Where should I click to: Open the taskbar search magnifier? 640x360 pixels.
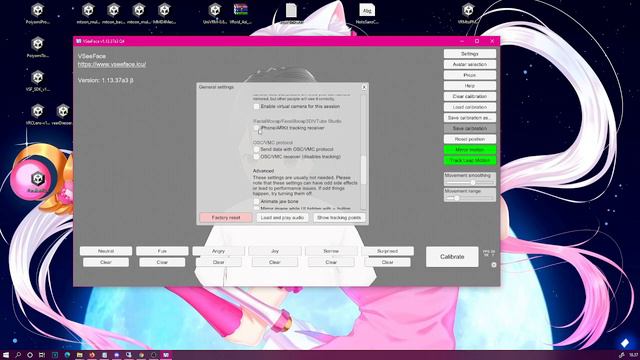point(18,355)
